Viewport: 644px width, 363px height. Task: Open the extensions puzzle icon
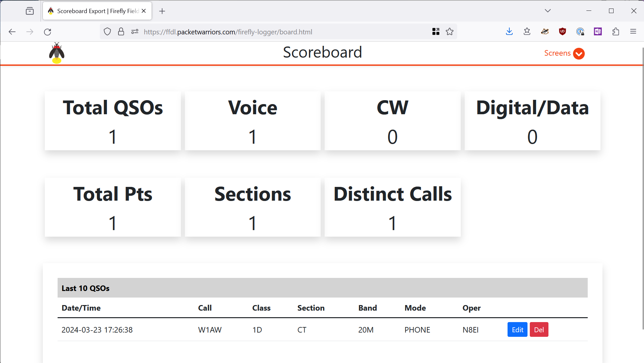pyautogui.click(x=616, y=32)
